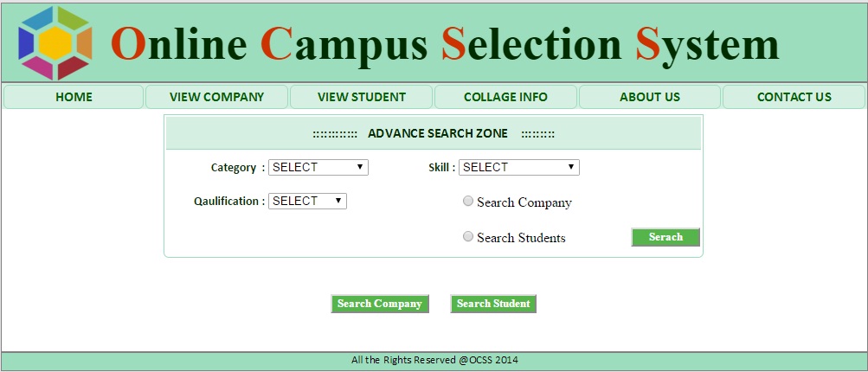Screen dimensions: 868x372
Task: Open the ABOUT US page
Action: coord(650,97)
